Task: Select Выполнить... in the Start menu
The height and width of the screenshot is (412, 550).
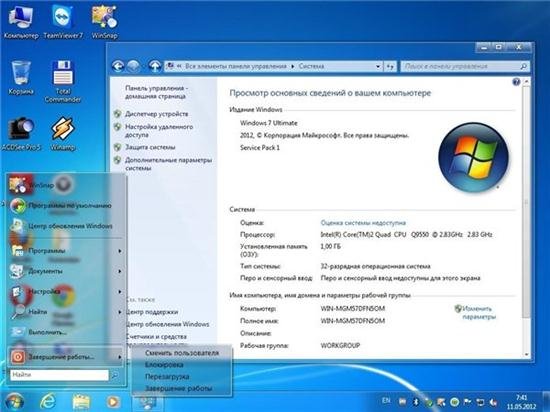Action: tap(65, 332)
